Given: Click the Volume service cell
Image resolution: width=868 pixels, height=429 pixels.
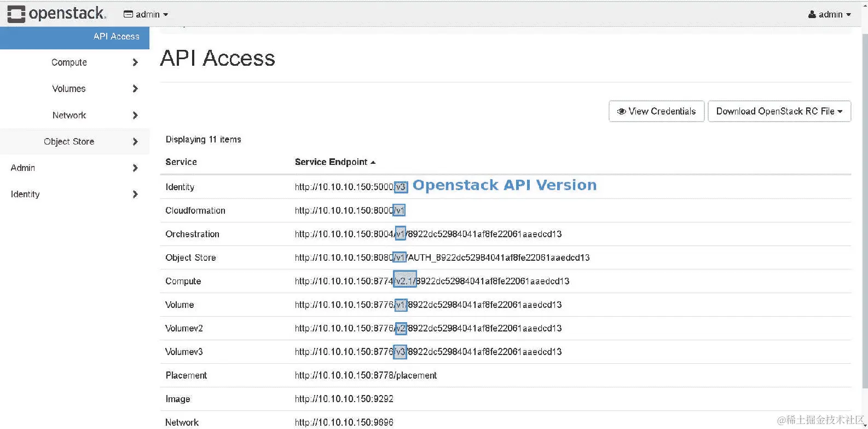Looking at the screenshot, I should [180, 305].
